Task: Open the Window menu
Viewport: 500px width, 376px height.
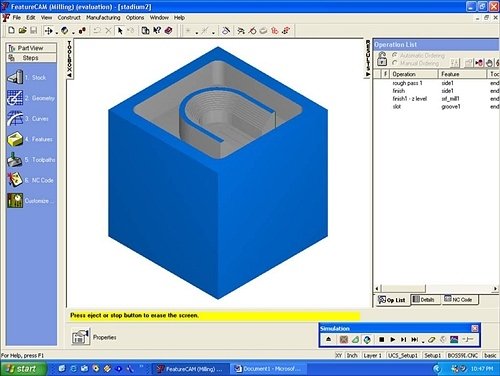Action: [159, 17]
